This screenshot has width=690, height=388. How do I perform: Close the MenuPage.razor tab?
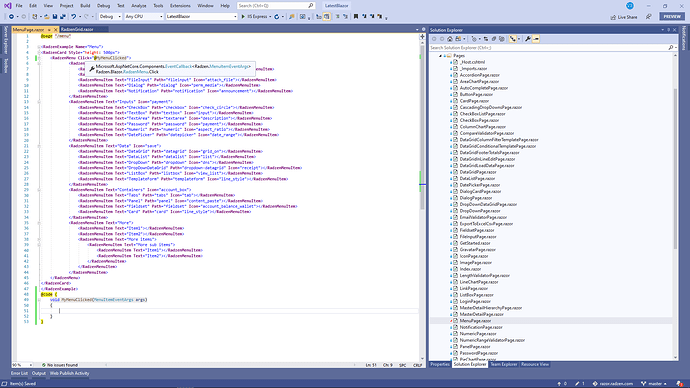55,29
